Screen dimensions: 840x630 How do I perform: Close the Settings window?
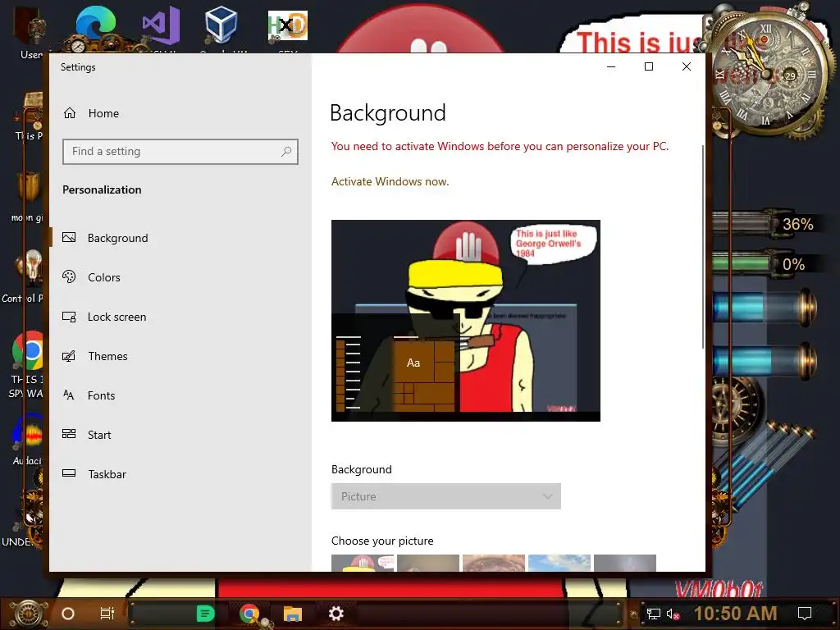(x=687, y=66)
